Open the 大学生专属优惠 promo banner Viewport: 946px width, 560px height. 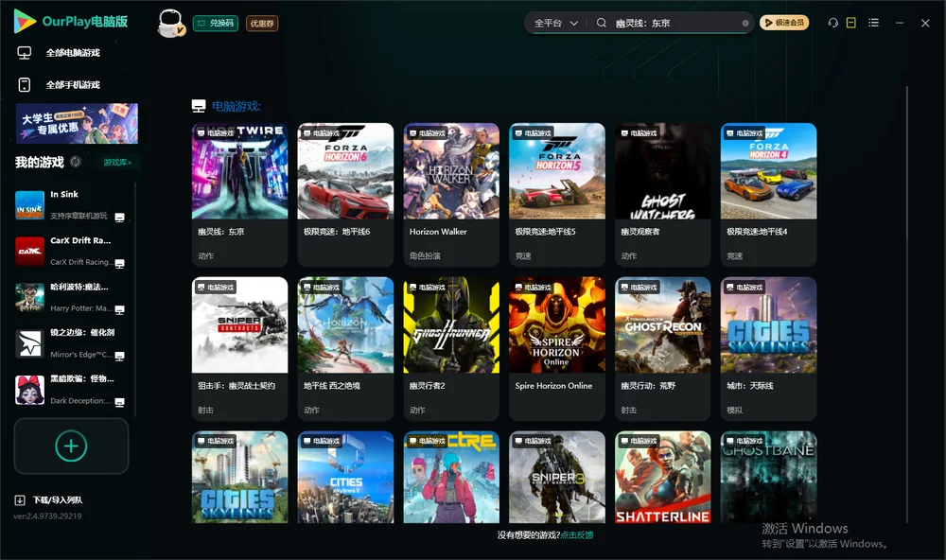[x=77, y=124]
